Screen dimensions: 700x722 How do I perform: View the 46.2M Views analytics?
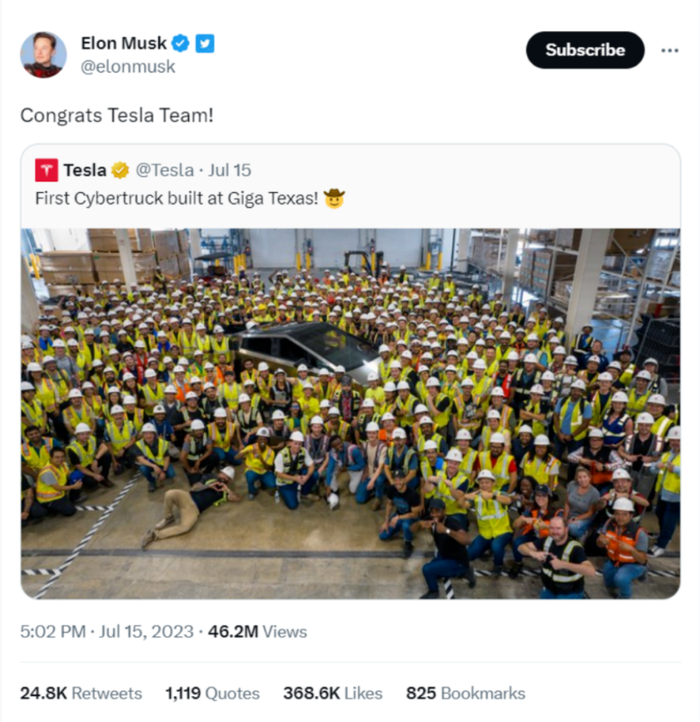[x=257, y=632]
